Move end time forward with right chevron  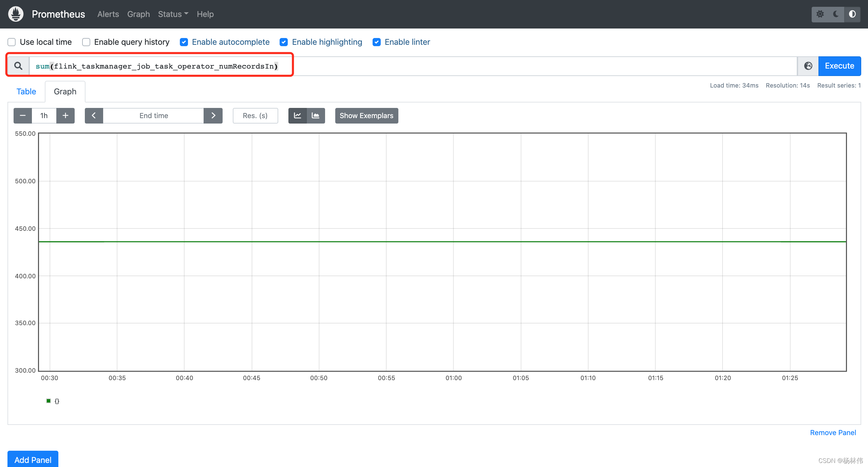click(213, 116)
